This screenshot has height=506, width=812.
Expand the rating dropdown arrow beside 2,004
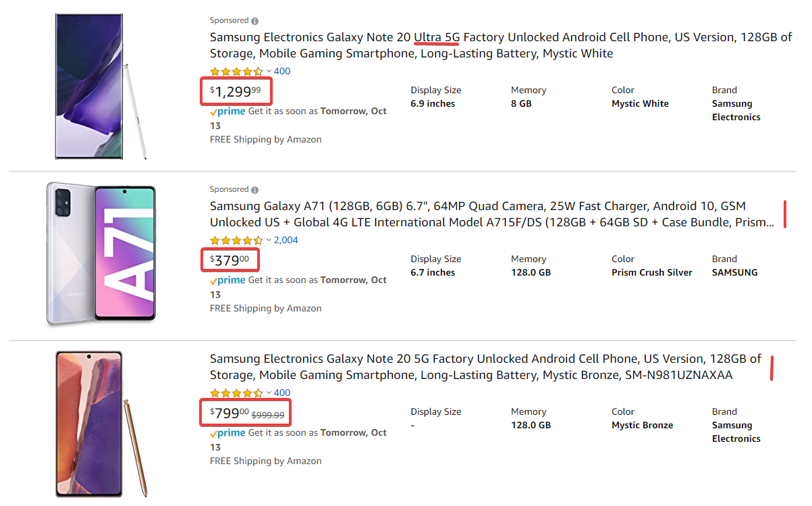click(x=269, y=241)
